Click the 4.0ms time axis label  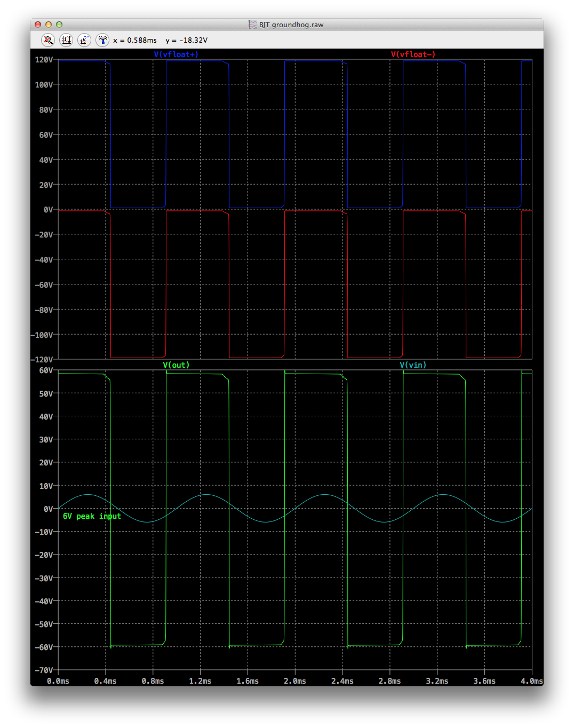click(x=532, y=681)
